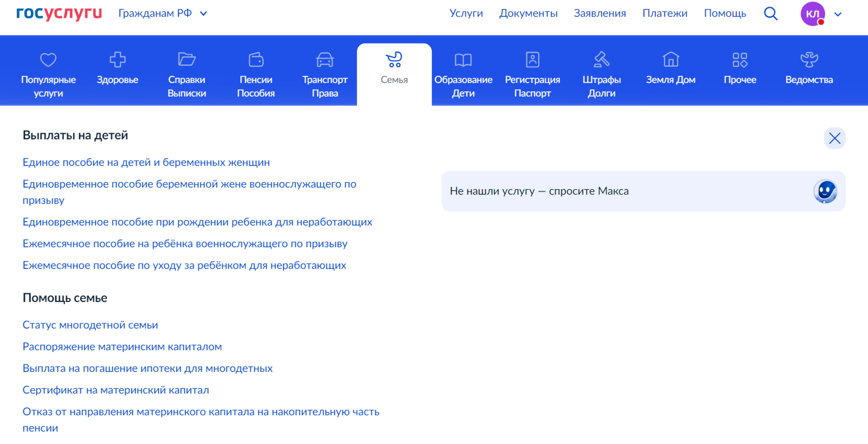Select the Транспорт Права car icon
The image size is (868, 444).
click(325, 60)
